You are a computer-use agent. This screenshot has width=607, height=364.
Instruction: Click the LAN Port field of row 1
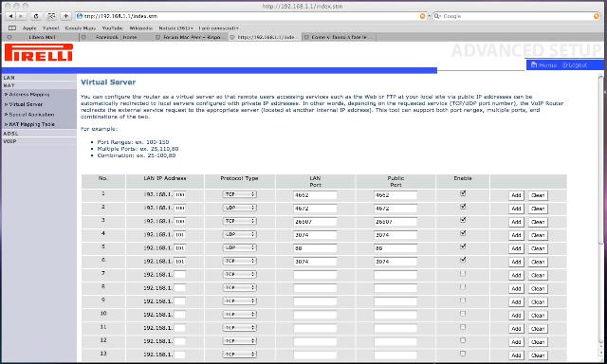pyautogui.click(x=315, y=195)
